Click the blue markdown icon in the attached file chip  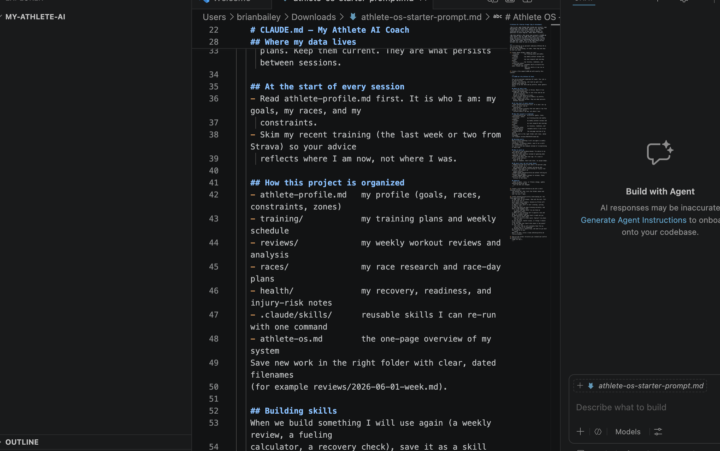coord(591,386)
